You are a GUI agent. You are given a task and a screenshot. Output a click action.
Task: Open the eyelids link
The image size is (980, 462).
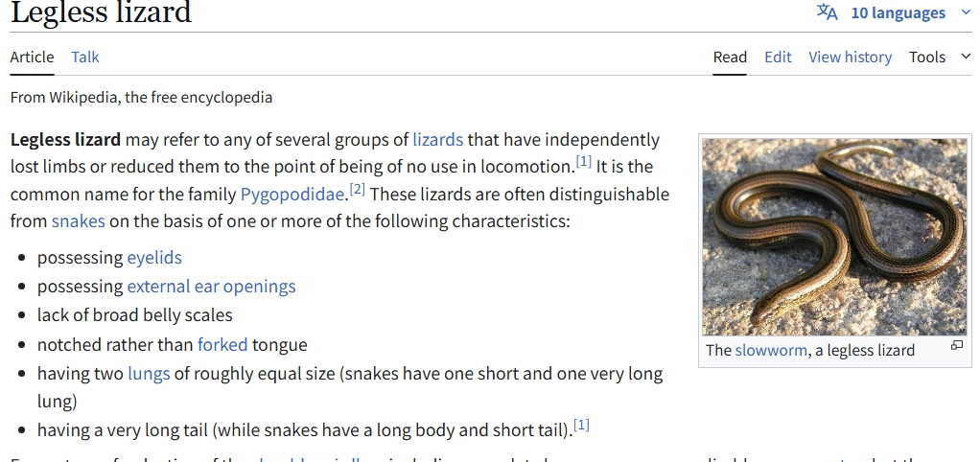tap(154, 258)
